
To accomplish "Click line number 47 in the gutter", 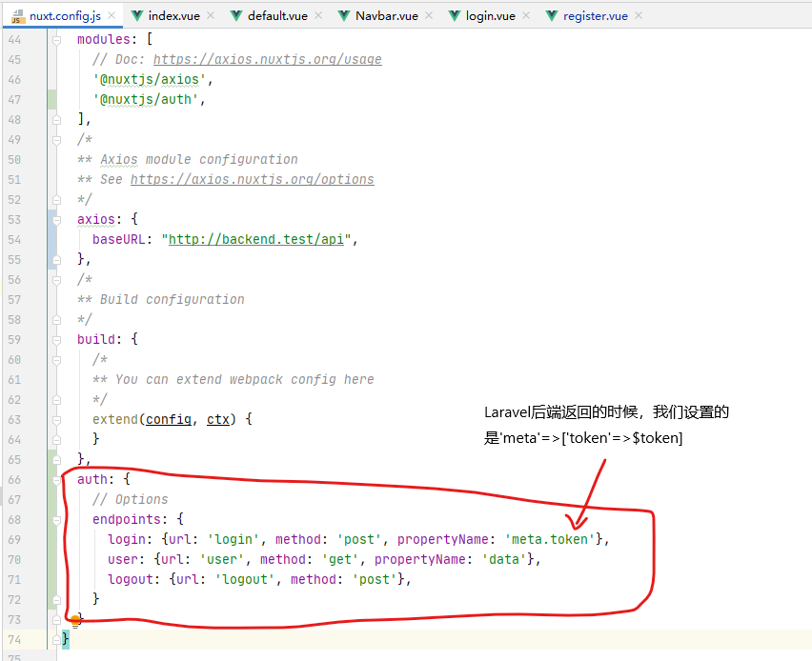I will point(14,100).
